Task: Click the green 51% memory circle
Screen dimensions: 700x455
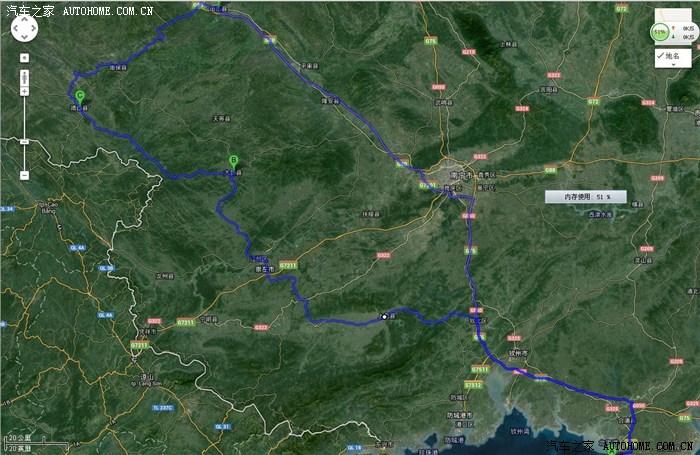Action: [660, 32]
